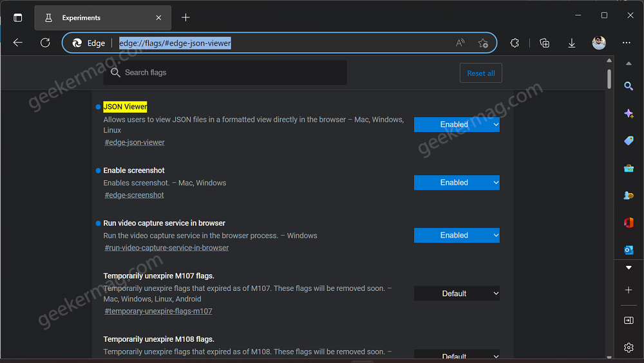This screenshot has height=363, width=644.
Task: Click the page vertical scrollbar thumb
Action: 609,79
